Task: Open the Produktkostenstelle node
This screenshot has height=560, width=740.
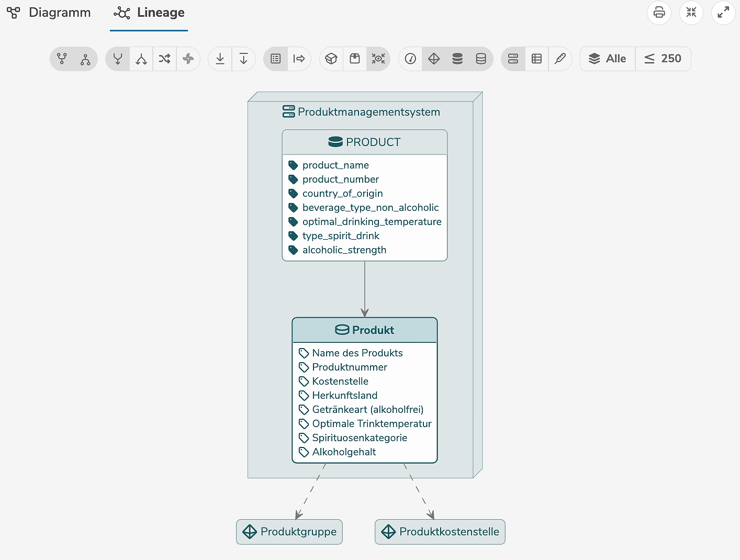Action: (440, 532)
